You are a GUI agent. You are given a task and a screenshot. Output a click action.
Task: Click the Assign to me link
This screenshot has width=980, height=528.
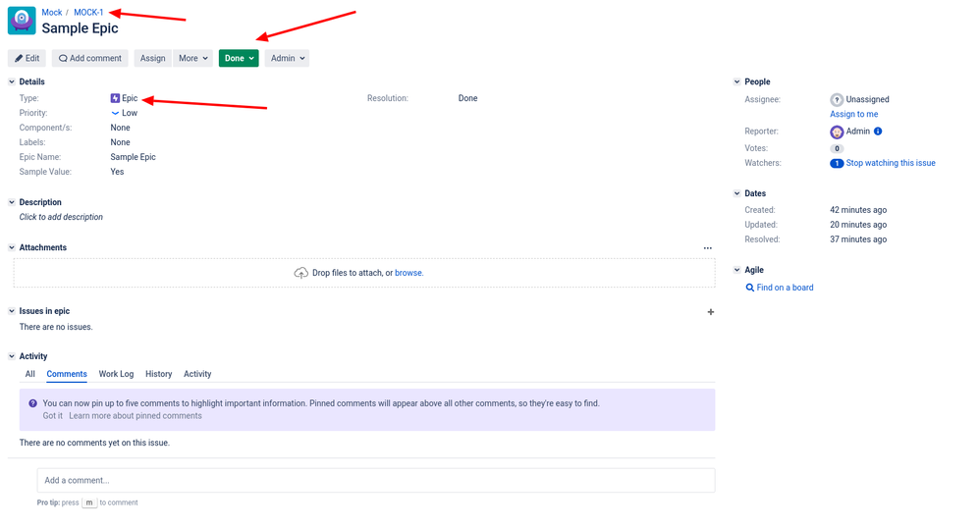[x=853, y=115]
